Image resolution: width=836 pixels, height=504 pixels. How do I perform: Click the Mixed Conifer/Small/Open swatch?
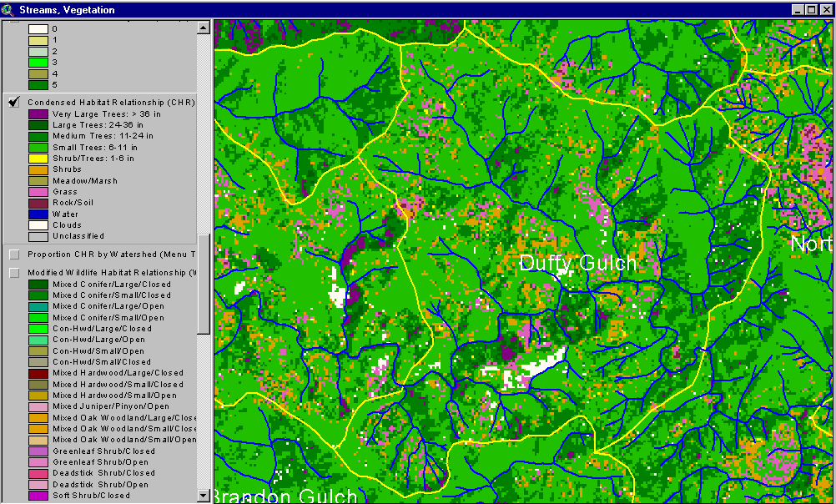pyautogui.click(x=38, y=318)
